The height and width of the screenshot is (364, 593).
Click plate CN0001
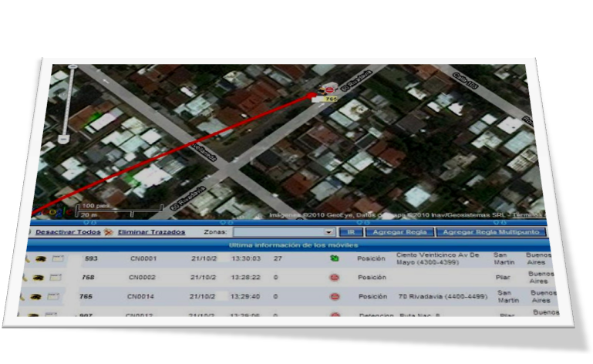point(143,259)
